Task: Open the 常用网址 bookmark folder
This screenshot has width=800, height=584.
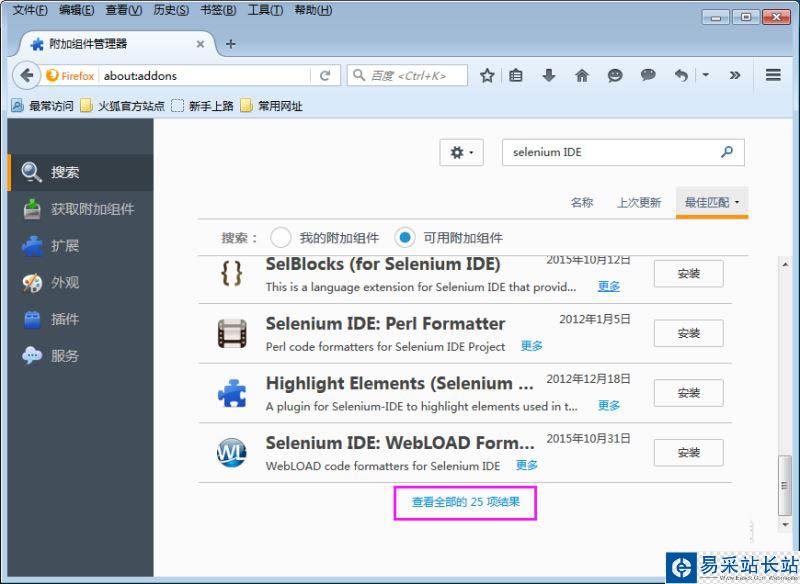Action: pos(271,106)
